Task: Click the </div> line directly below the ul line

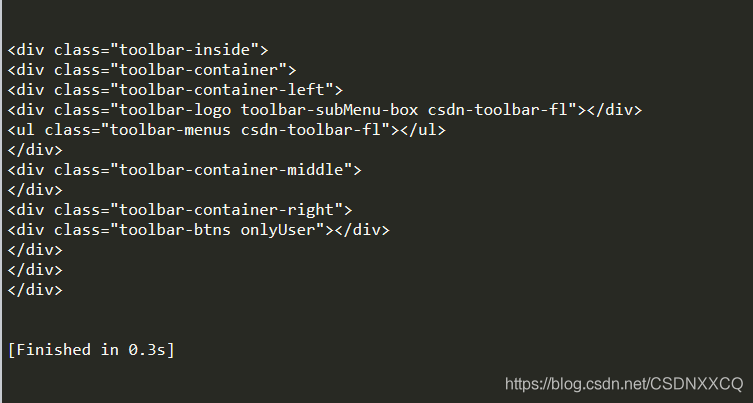Action: [35, 150]
